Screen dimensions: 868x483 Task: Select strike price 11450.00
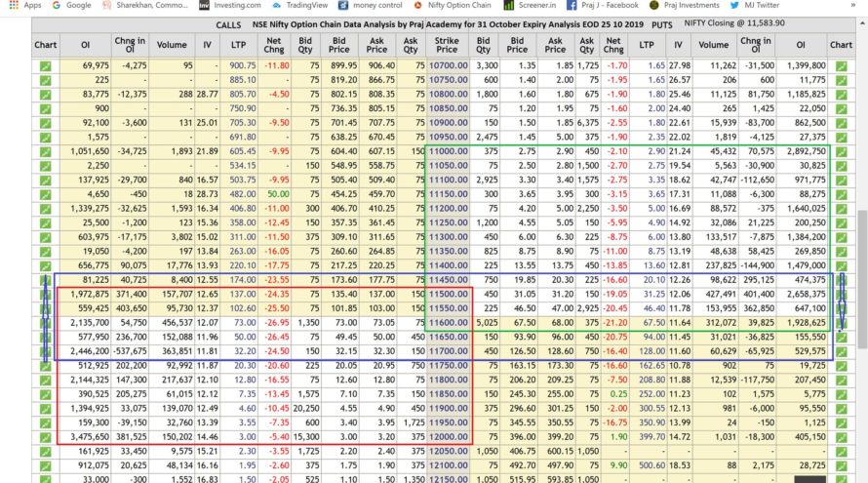[449, 280]
